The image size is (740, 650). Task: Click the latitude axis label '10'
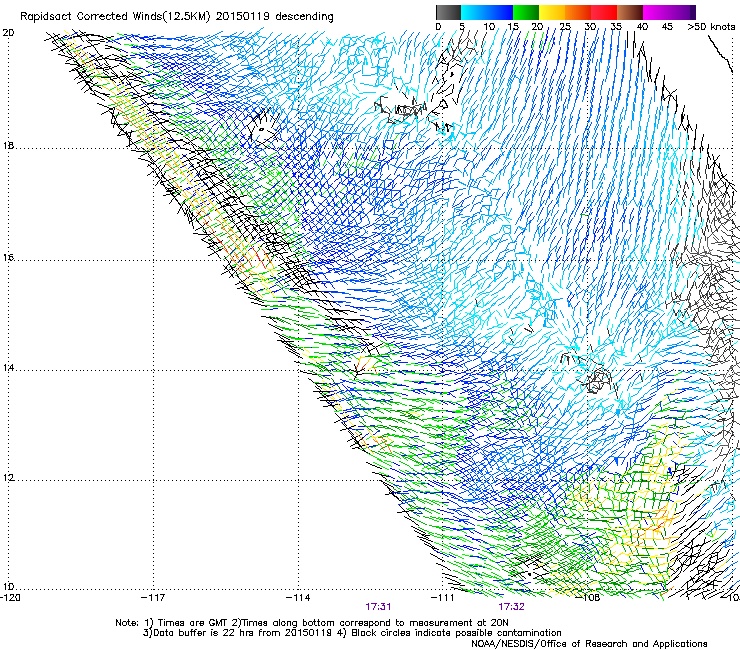8,587
